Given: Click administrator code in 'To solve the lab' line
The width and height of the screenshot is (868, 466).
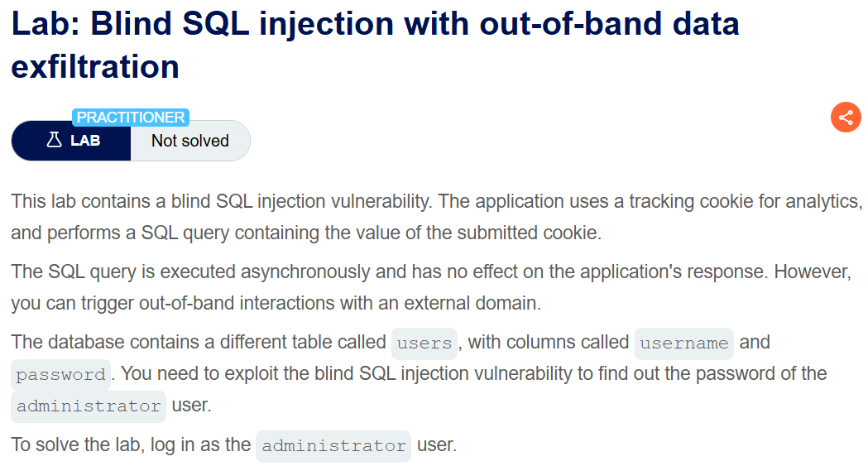Looking at the screenshot, I should coord(333,446).
